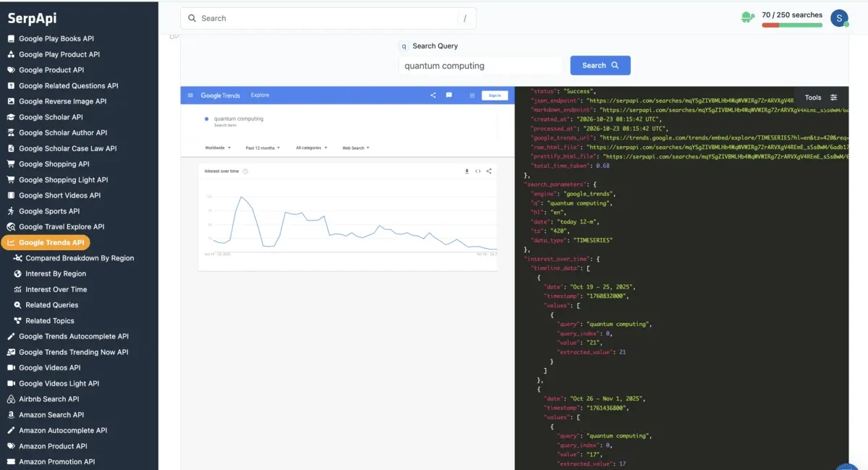Click the slash shortcut key badge
Screen dimensions: 868x470
click(464, 19)
